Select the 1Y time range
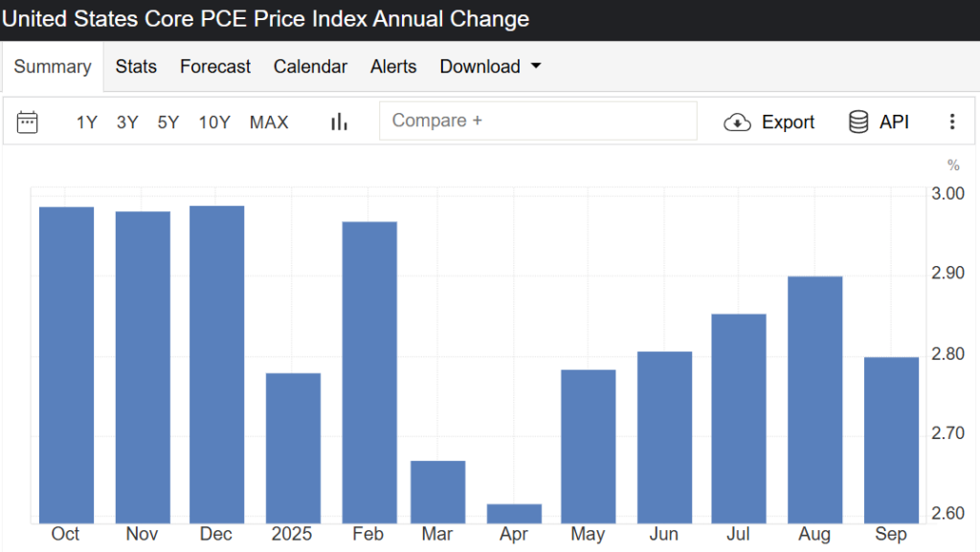This screenshot has height=552, width=980. pyautogui.click(x=87, y=121)
